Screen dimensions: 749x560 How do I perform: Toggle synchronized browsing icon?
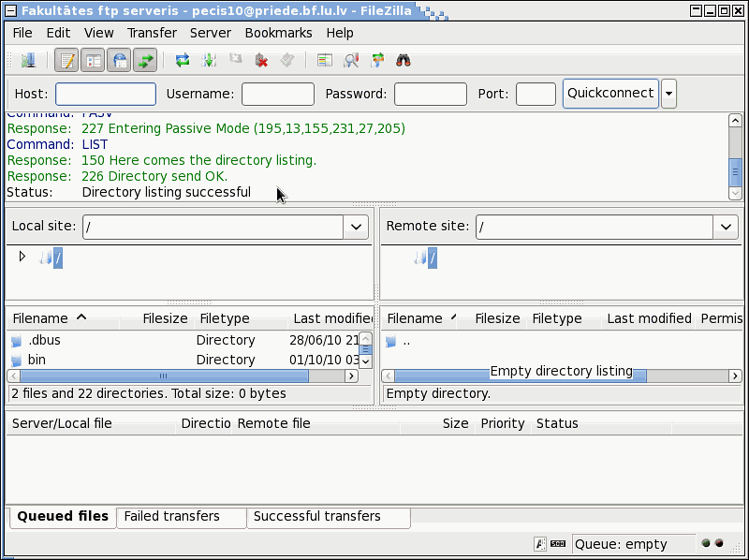click(377, 60)
